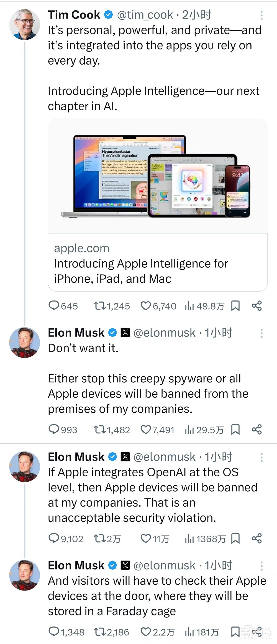Open more options on "Don't want it" tweet
The width and height of the screenshot is (277, 644).
coord(261,333)
